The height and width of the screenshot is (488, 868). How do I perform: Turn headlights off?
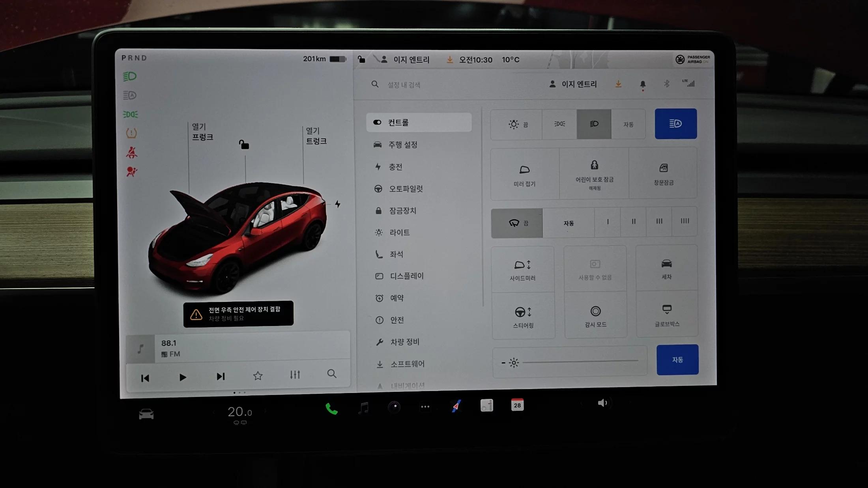click(516, 125)
